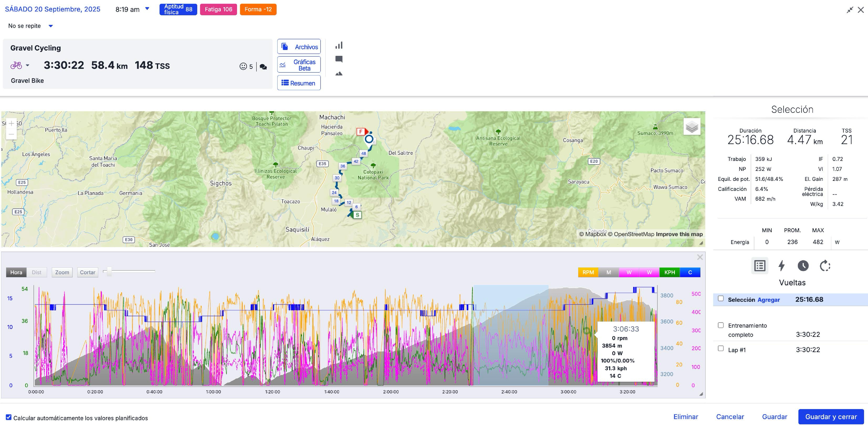
Task: Select the laps list view icon
Action: (760, 266)
